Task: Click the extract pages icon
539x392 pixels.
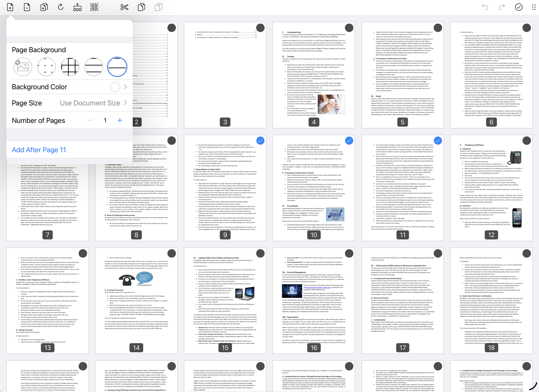Action: pyautogui.click(x=77, y=7)
